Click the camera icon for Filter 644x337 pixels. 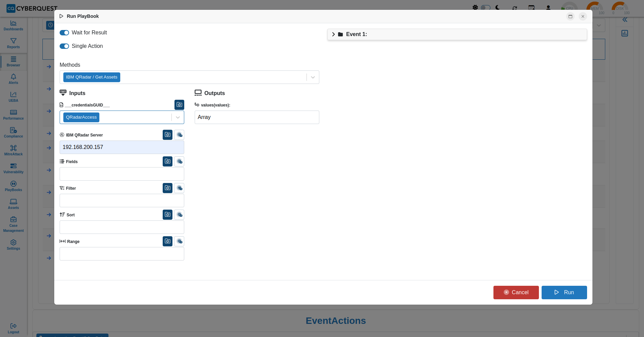click(x=167, y=188)
